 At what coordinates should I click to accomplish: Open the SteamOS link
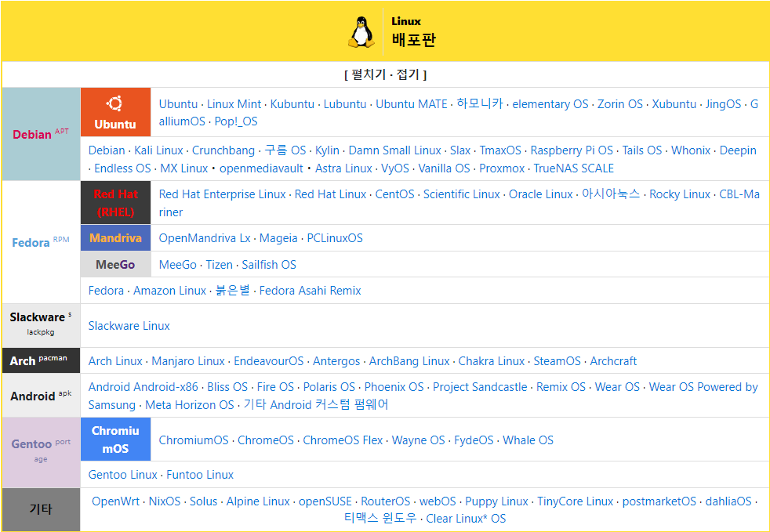557,361
